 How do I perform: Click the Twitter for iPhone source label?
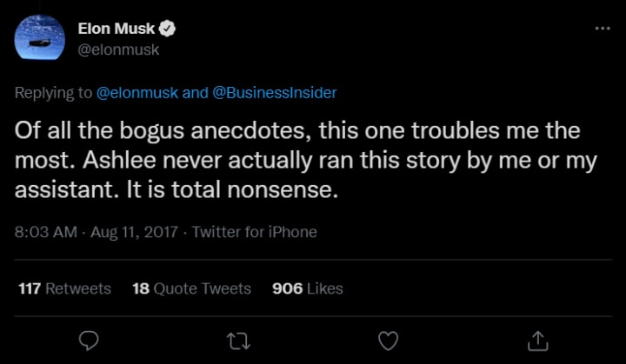(254, 232)
